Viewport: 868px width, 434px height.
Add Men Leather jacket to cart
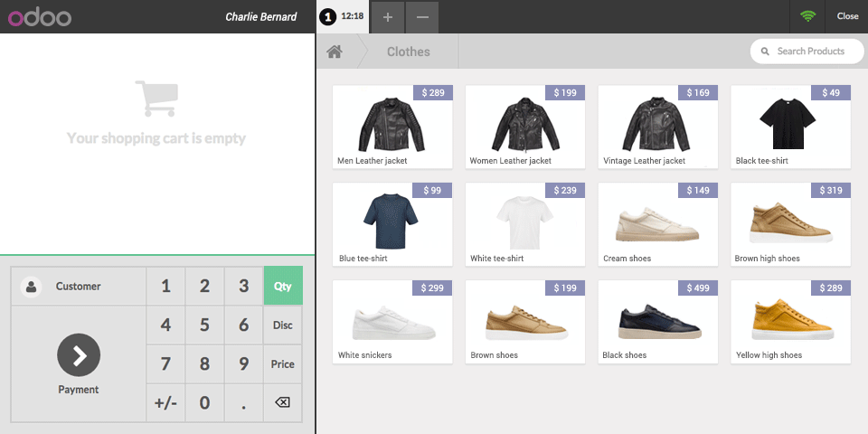pos(392,127)
